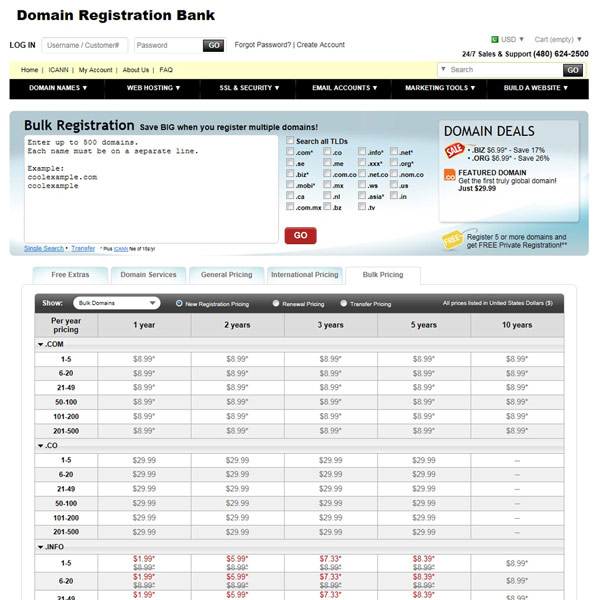Click the Transfer link below textarea

pos(83,248)
